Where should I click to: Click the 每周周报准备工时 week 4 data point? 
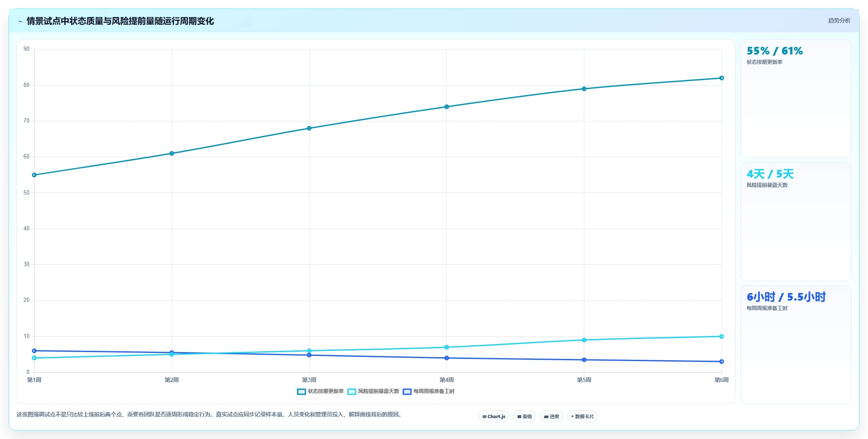pos(446,358)
